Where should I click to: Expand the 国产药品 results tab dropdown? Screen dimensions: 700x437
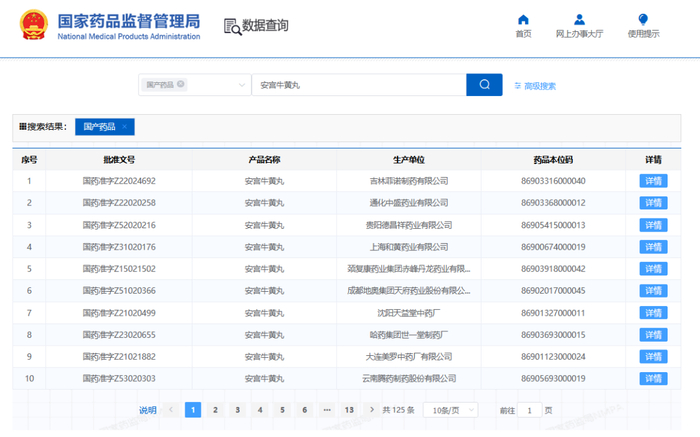pyautogui.click(x=125, y=127)
